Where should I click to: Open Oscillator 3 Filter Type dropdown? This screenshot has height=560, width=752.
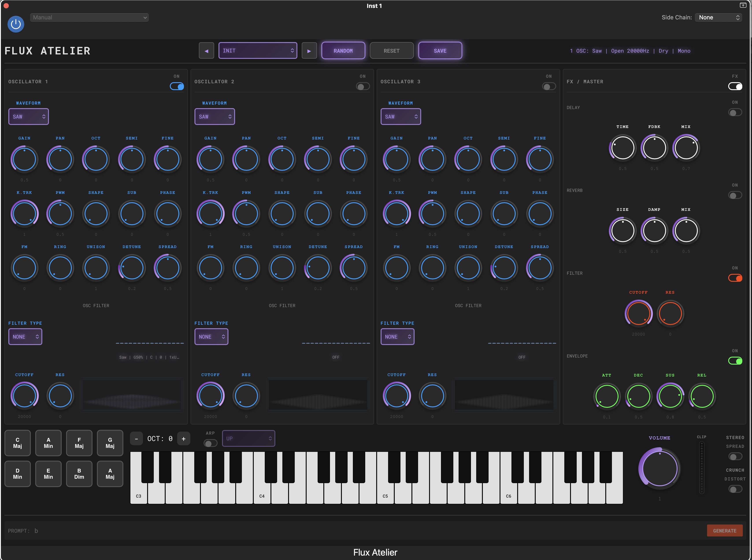coord(397,337)
